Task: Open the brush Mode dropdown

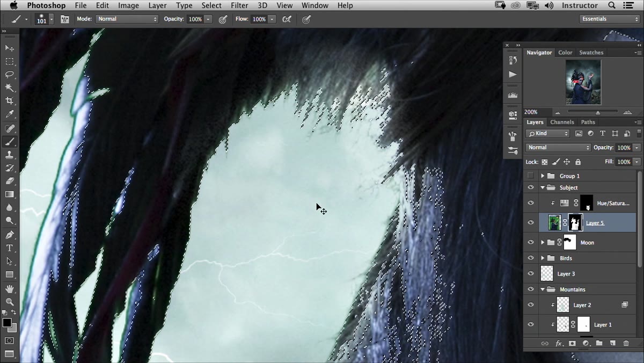Action: (127, 19)
